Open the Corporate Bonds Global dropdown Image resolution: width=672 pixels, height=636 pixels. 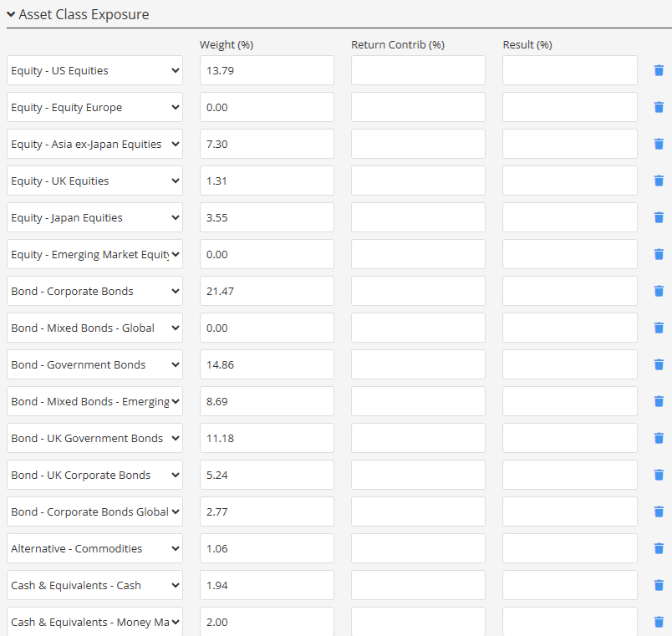tap(94, 512)
